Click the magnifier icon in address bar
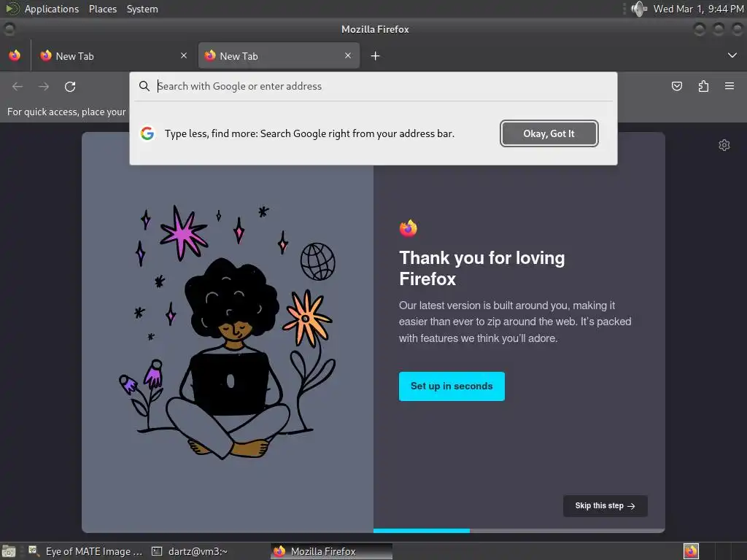Viewport: 747px width, 560px height. pyautogui.click(x=144, y=86)
